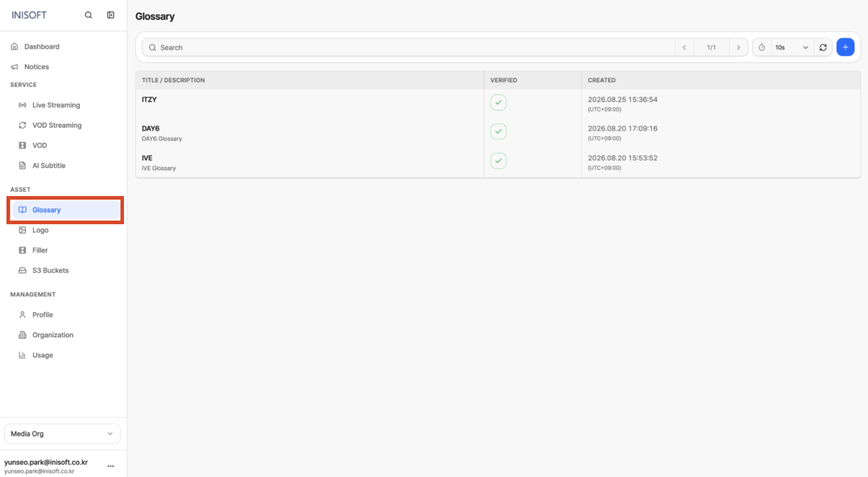868x477 pixels.
Task: Expand the Media Org organization selector
Action: pos(62,434)
